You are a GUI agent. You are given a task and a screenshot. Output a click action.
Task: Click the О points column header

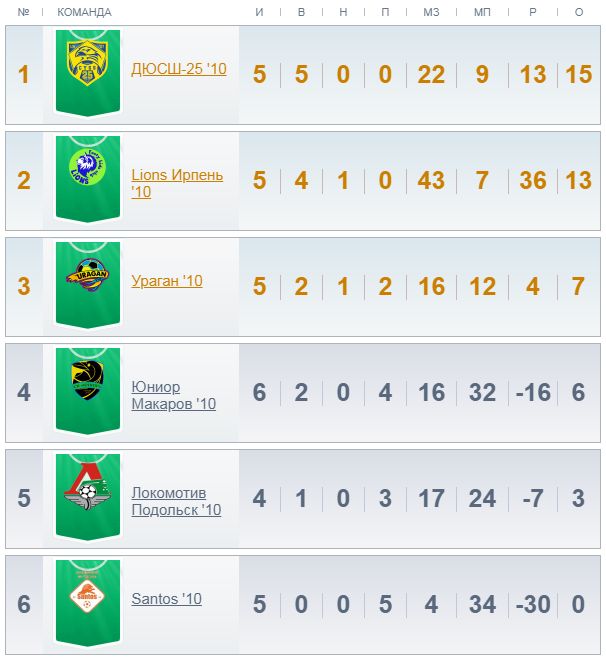pyautogui.click(x=579, y=13)
